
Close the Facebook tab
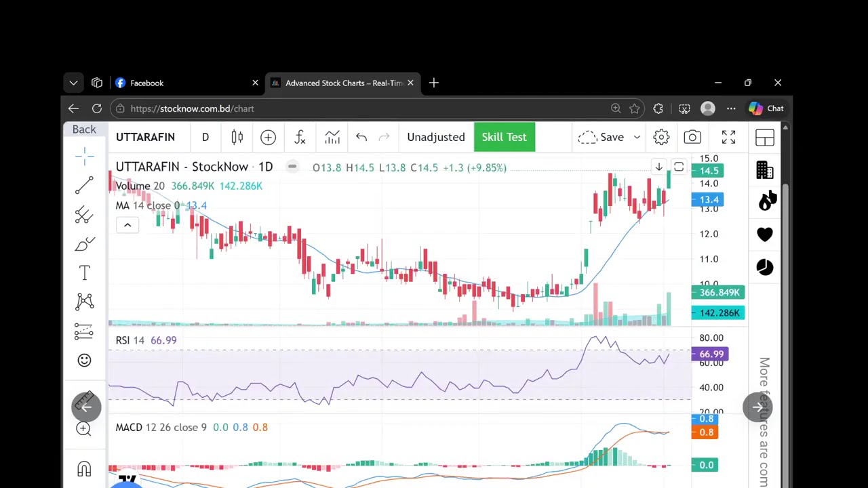(255, 83)
